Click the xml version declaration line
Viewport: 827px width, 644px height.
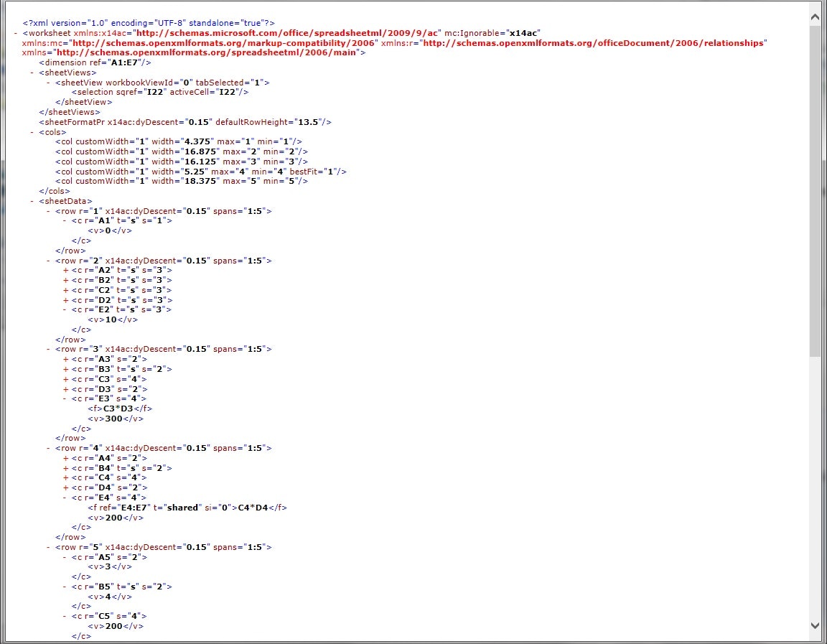[x=149, y=23]
